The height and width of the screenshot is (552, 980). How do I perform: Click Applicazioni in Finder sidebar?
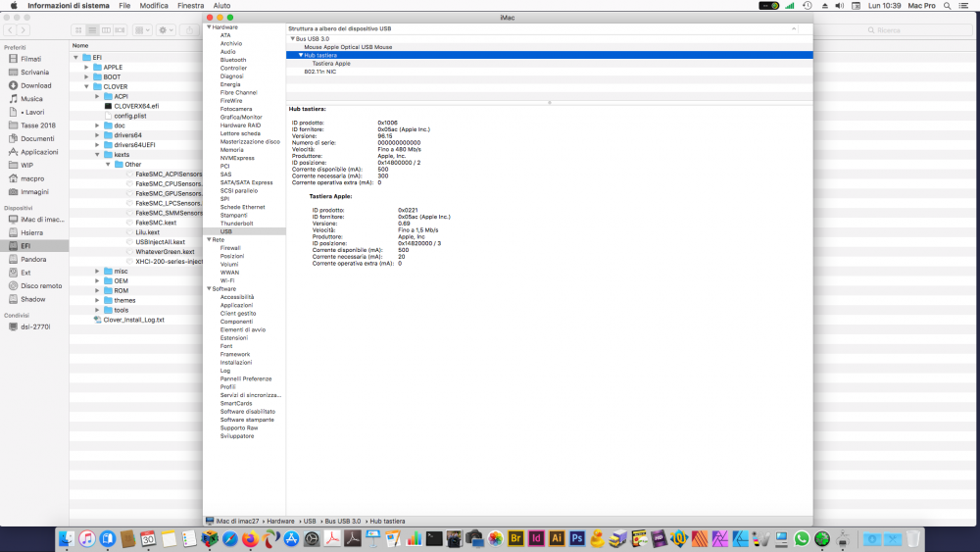click(39, 152)
